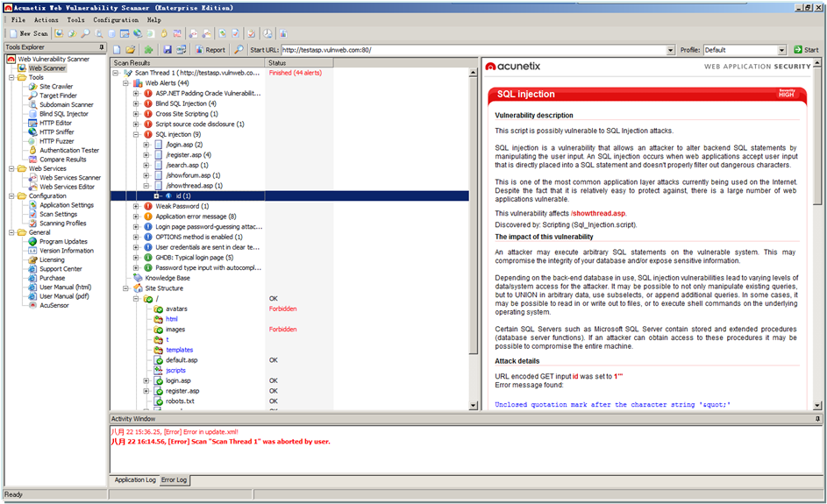
Task: Open the Profile dropdown
Action: click(x=783, y=50)
